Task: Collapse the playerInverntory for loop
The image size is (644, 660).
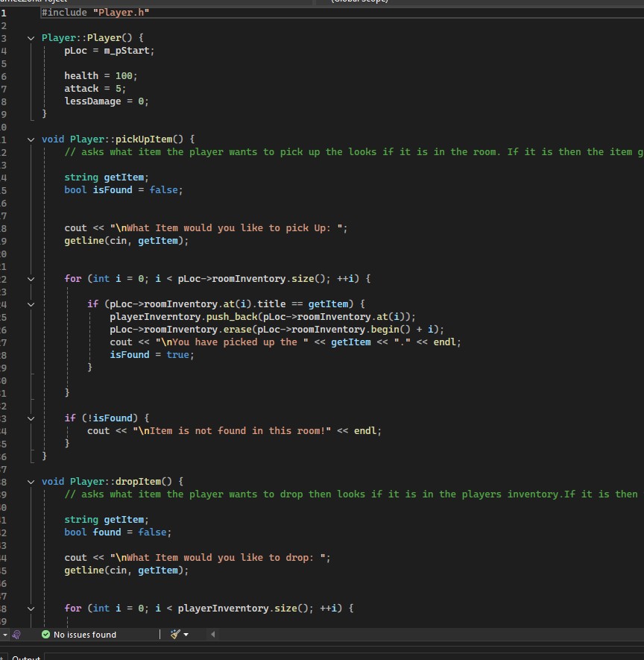Action: click(31, 609)
